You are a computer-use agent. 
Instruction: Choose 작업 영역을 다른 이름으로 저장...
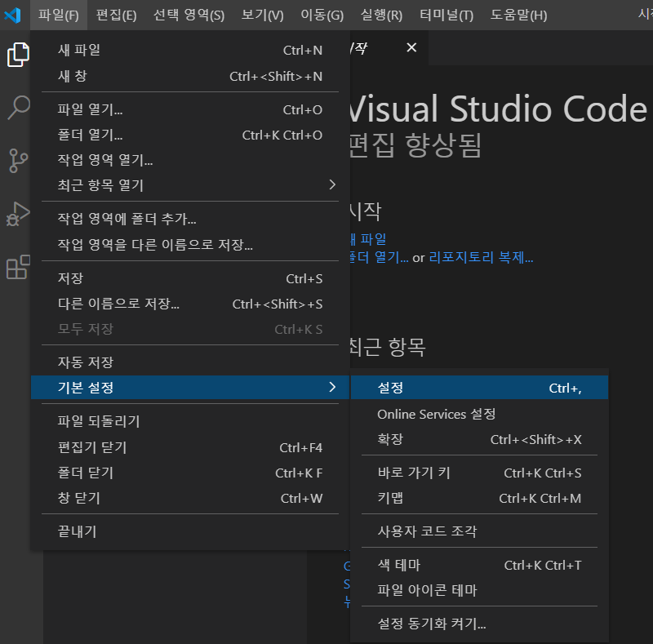(190, 245)
